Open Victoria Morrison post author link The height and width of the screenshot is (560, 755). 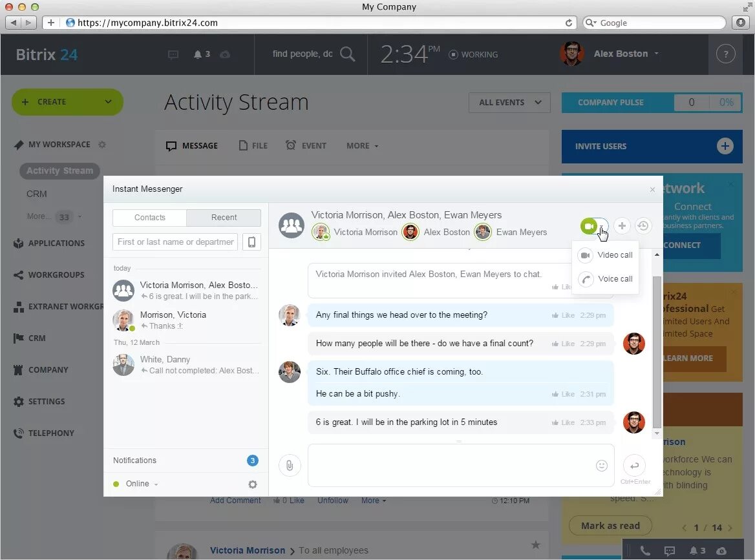tap(248, 550)
